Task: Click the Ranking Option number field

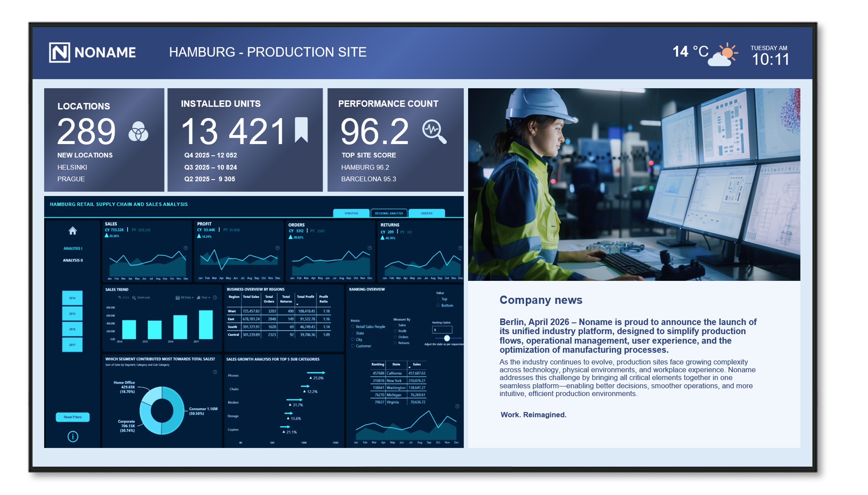Action: (x=442, y=330)
